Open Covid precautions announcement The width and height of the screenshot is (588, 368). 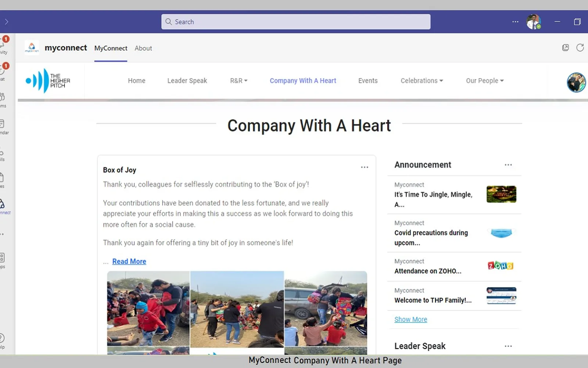(431, 238)
